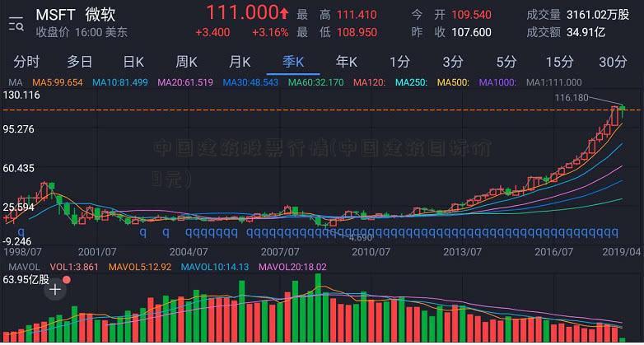Expand the MAVOL volume indicator label
644x345 pixels.
[x=23, y=267]
